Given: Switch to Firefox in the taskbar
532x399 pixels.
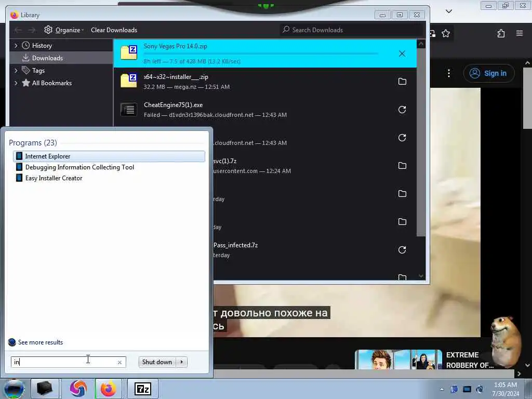Looking at the screenshot, I should [108, 389].
